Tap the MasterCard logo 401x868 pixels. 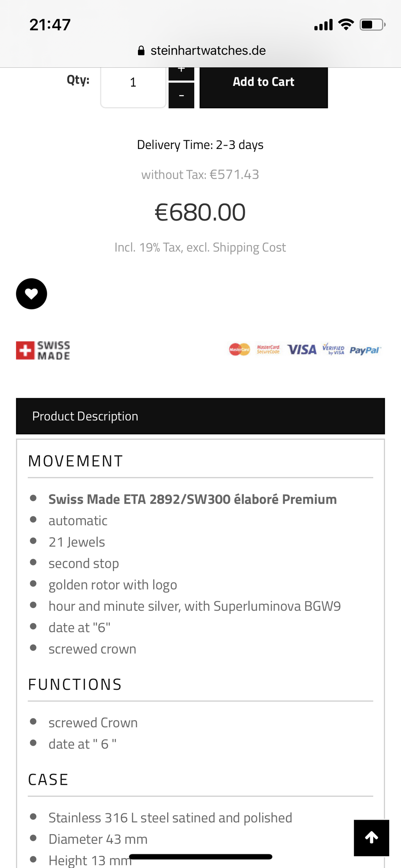tap(239, 350)
